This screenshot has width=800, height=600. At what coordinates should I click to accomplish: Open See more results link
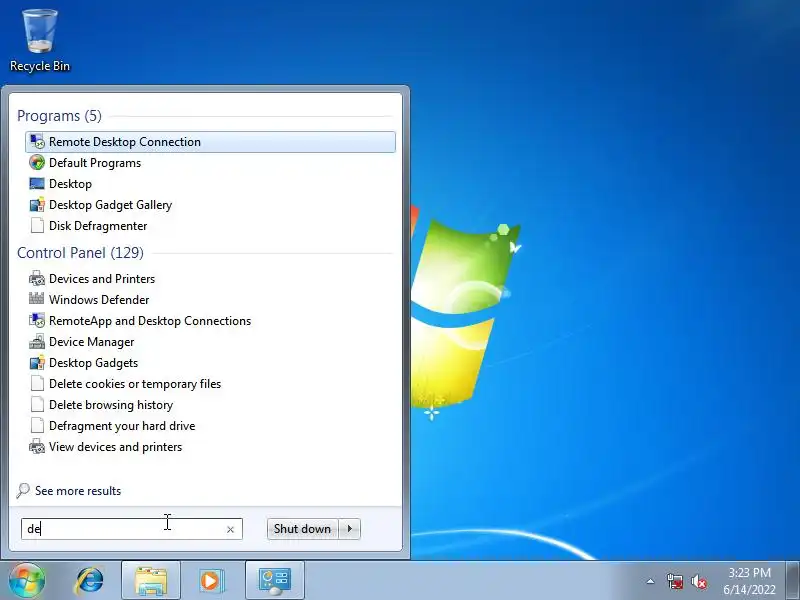78,491
